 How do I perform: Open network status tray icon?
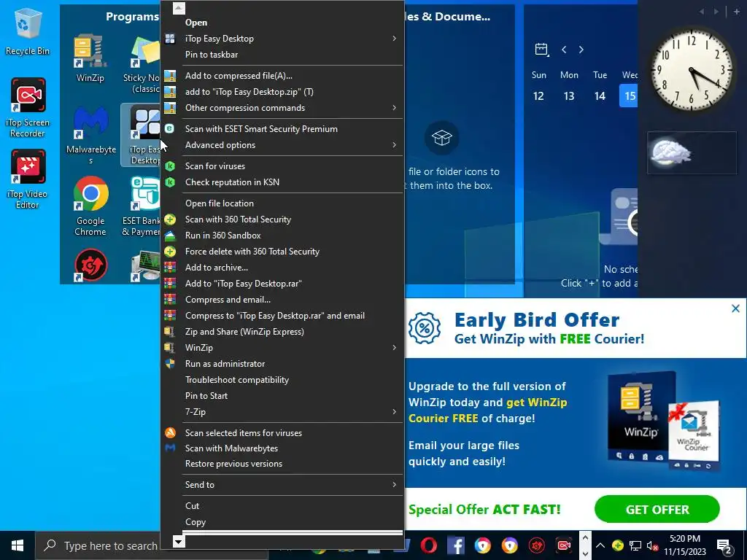(635, 545)
